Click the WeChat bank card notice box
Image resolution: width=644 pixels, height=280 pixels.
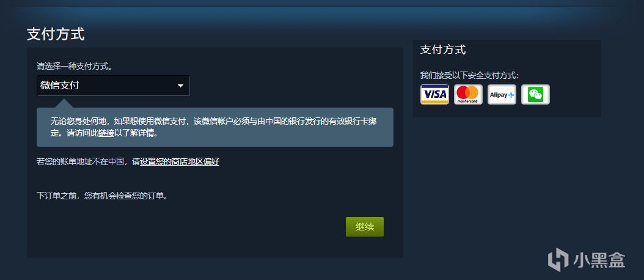[215, 127]
